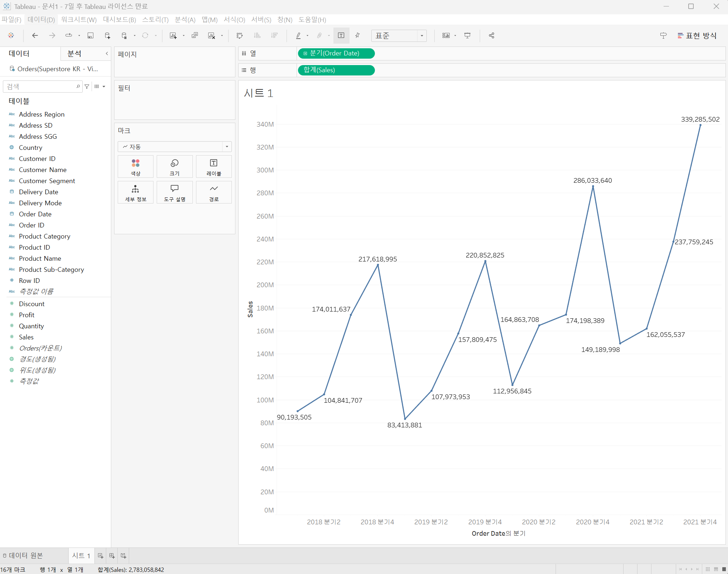The width and height of the screenshot is (728, 574).
Task: Click the filter icon beside the search field
Action: click(87, 87)
